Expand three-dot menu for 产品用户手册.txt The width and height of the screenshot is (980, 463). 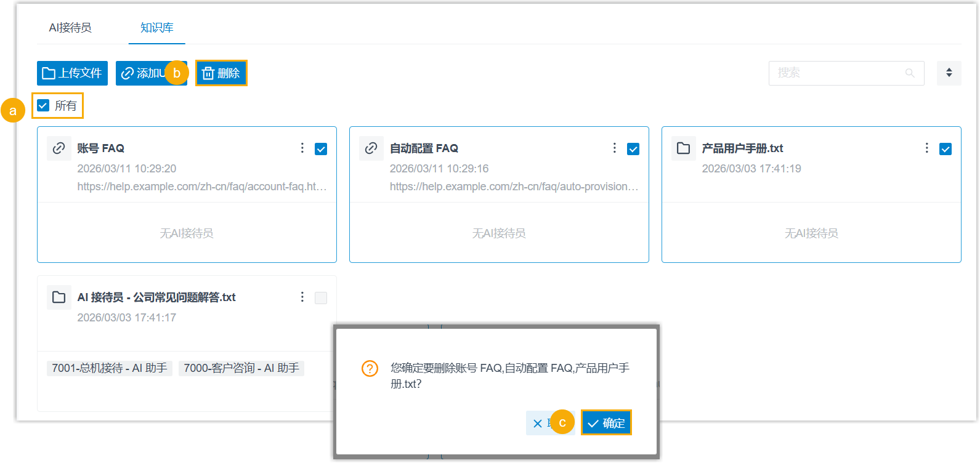pos(926,148)
